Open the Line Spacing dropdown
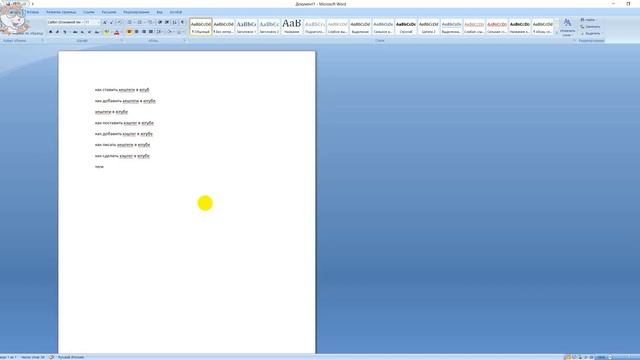 160,32
